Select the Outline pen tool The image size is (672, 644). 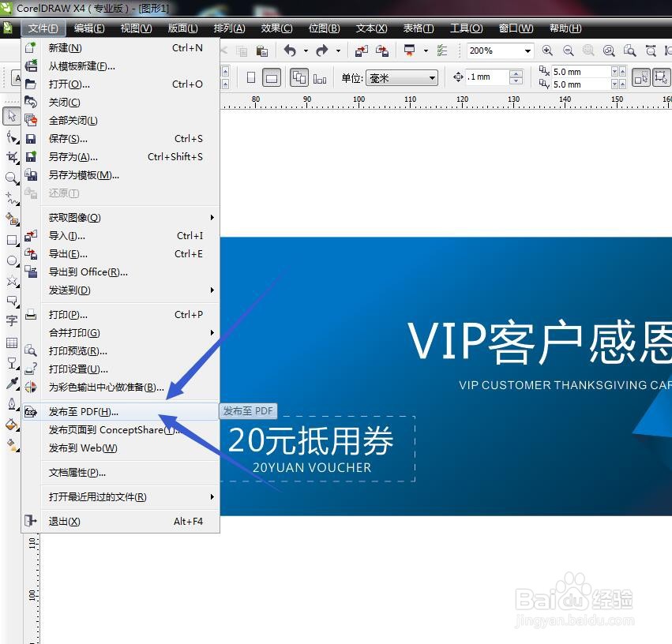point(12,404)
